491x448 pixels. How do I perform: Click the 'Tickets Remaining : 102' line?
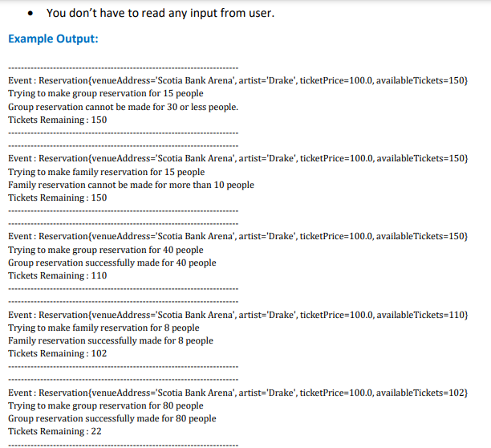click(57, 353)
